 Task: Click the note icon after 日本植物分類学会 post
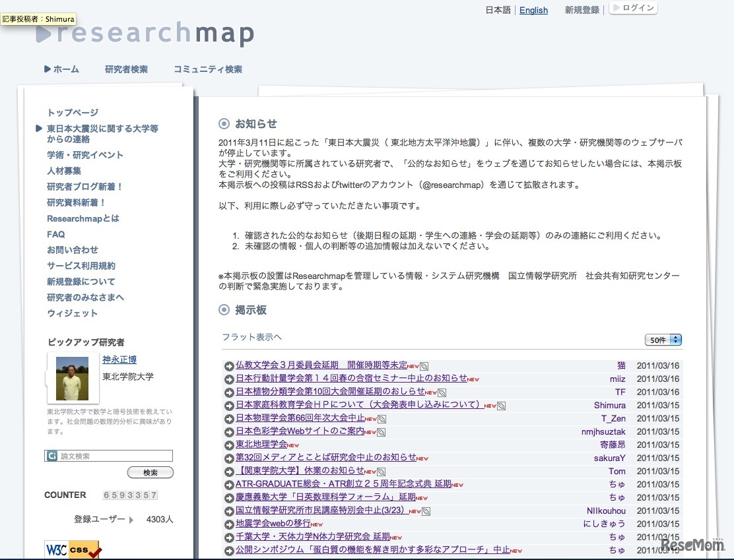click(x=442, y=392)
